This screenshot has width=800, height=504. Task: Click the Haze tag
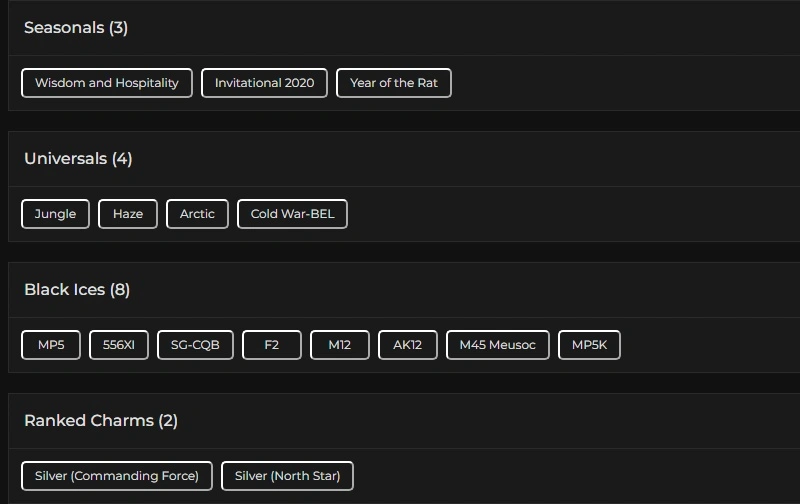[128, 214]
